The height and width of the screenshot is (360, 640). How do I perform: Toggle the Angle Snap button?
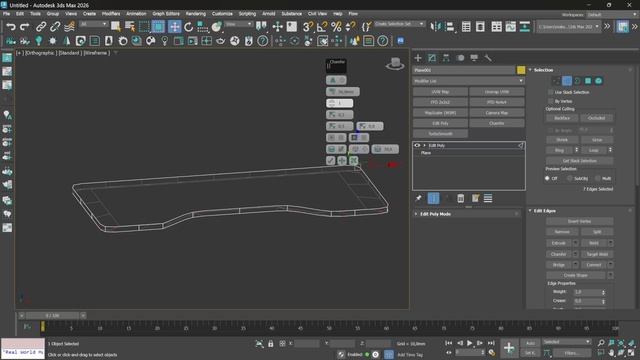tap(322, 27)
